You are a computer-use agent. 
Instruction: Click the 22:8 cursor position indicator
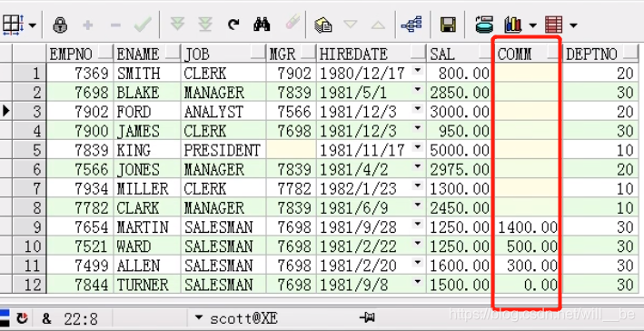tap(81, 318)
